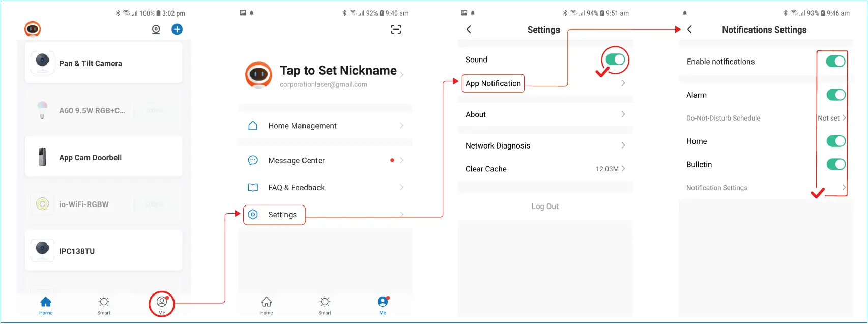This screenshot has height=324, width=868.
Task: Toggle Enable notifications switch
Action: point(836,62)
